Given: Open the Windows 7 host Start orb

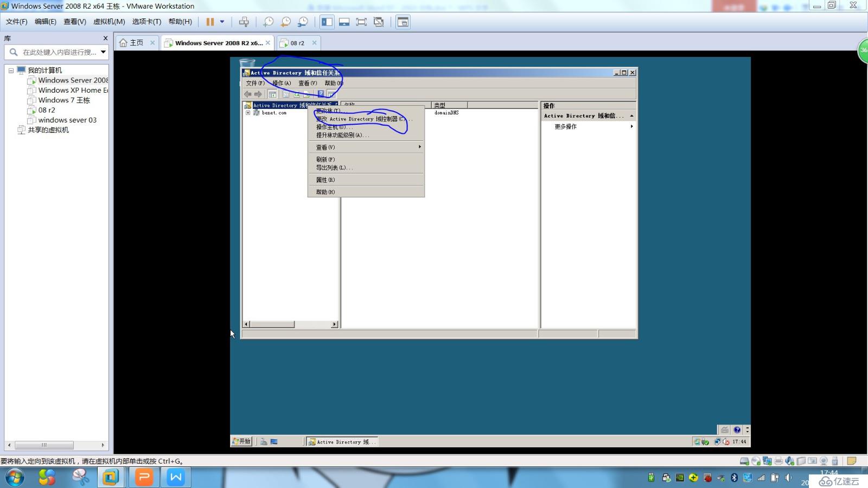Looking at the screenshot, I should pos(15,477).
